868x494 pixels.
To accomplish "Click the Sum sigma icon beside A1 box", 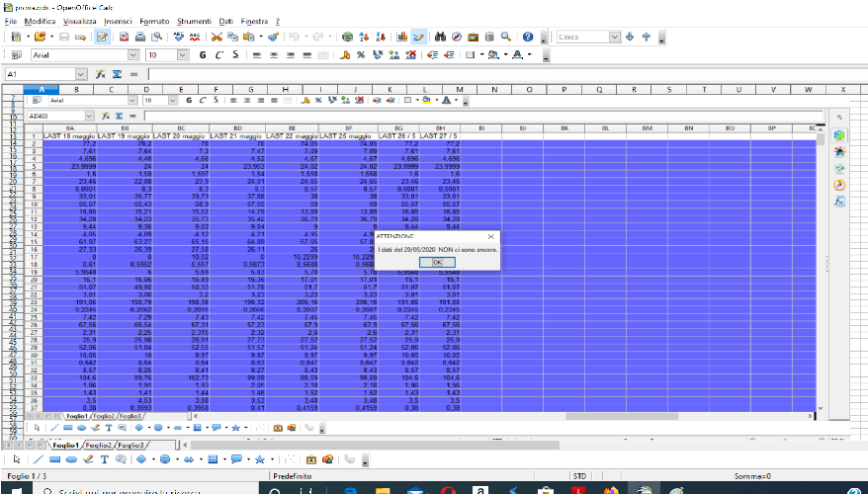I will point(117,74).
